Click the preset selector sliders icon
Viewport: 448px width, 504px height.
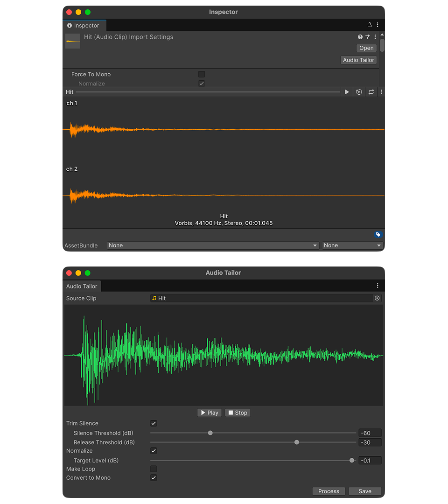click(368, 37)
